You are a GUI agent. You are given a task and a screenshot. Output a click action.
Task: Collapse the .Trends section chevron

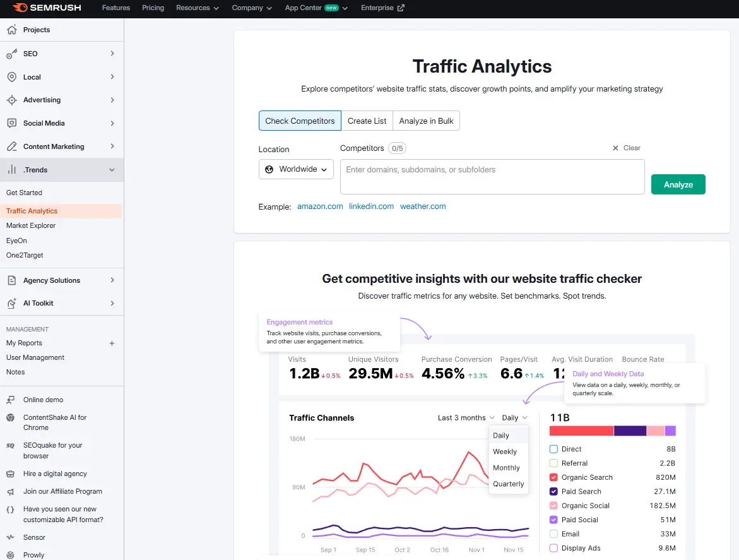tap(112, 170)
